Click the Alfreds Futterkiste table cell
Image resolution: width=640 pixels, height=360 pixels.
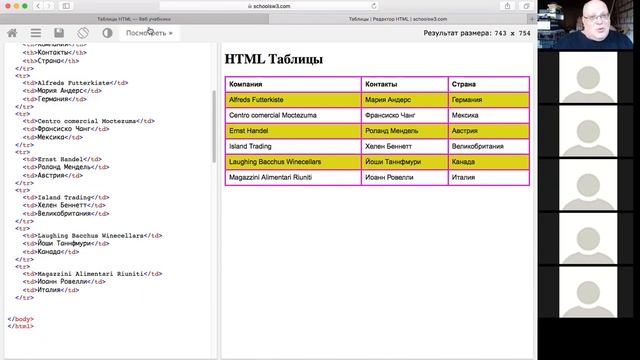pyautogui.click(x=293, y=100)
